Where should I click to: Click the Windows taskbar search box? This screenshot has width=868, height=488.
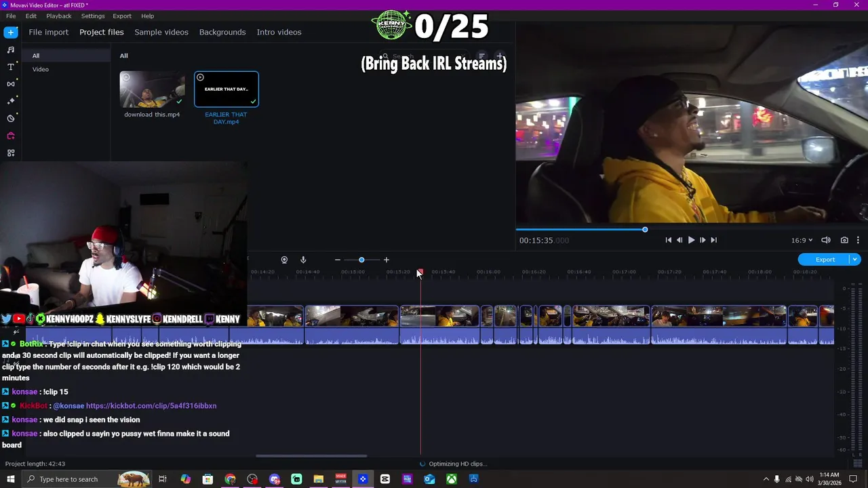87,479
